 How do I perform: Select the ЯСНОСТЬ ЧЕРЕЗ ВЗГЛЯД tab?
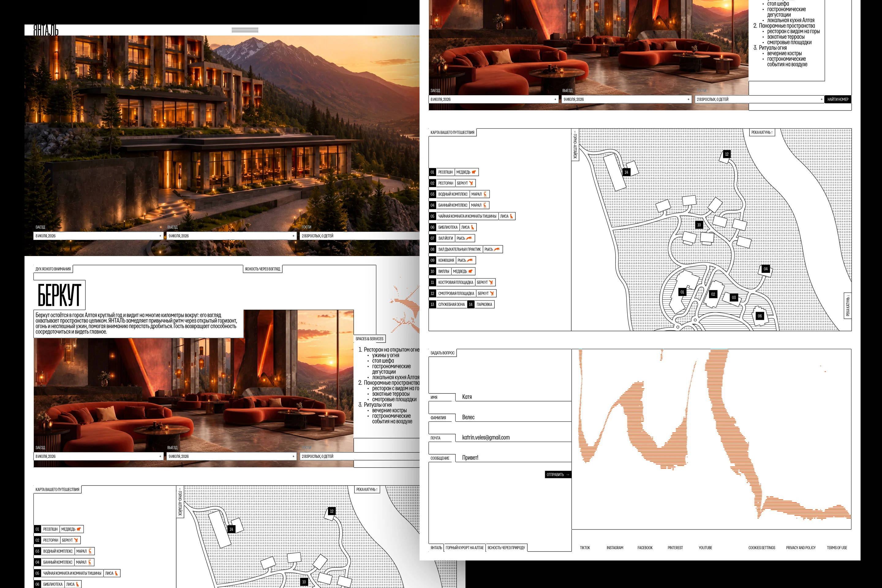point(262,269)
